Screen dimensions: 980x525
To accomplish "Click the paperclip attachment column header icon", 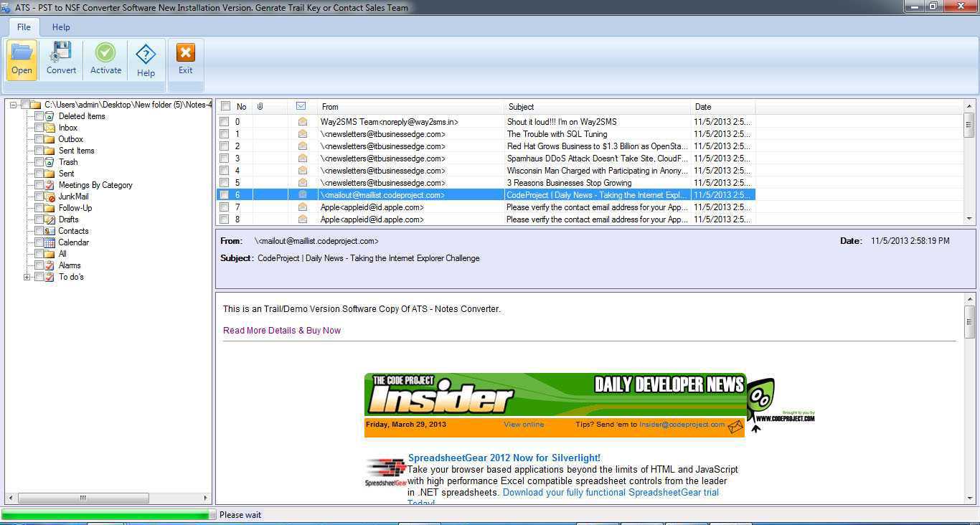I will [x=260, y=106].
